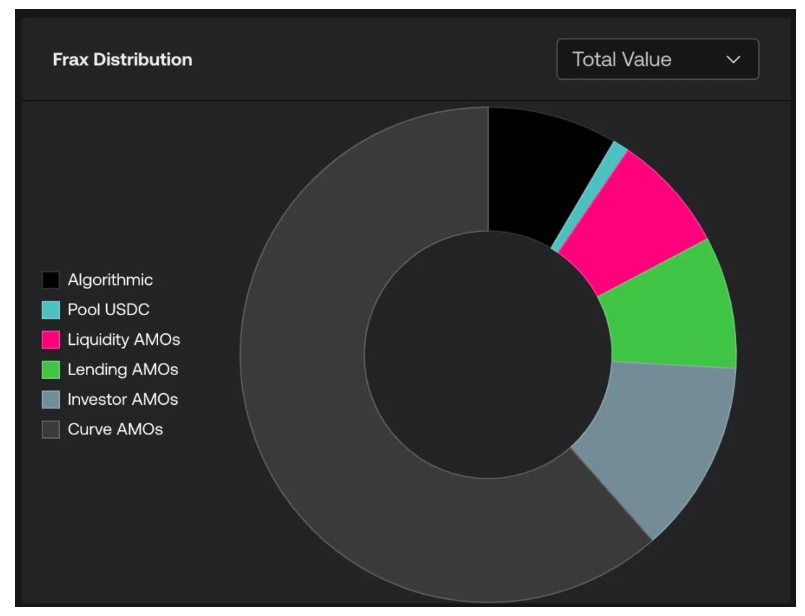Click the Frax Distribution panel title

[x=122, y=60]
